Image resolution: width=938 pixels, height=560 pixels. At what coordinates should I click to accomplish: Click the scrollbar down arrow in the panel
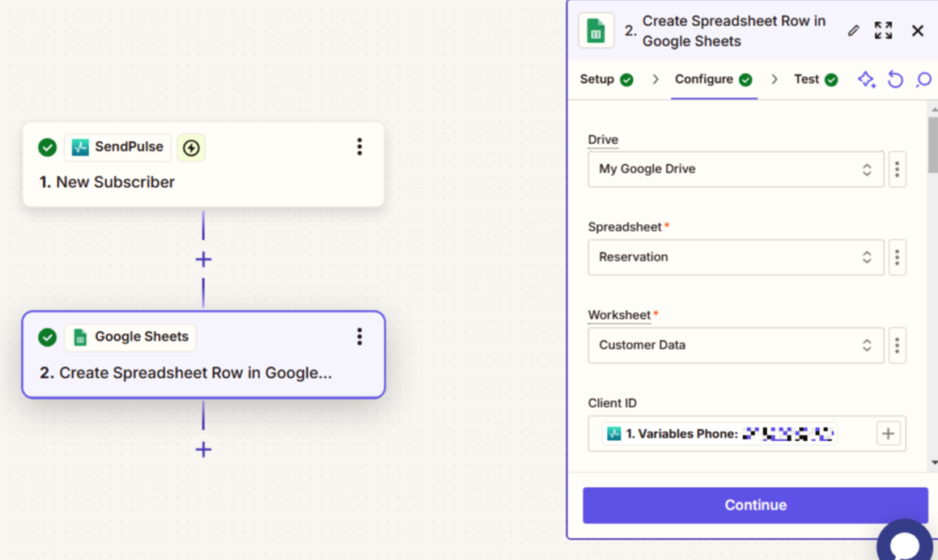[x=934, y=463]
